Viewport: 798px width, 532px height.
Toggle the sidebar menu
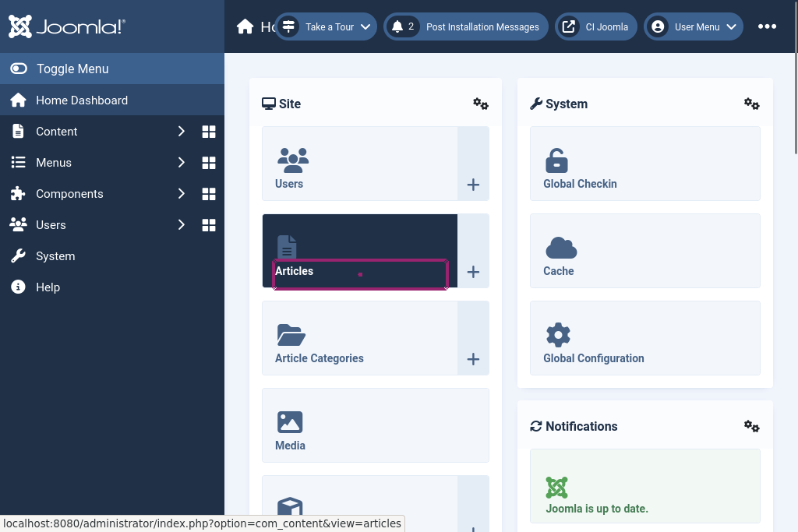[72, 69]
